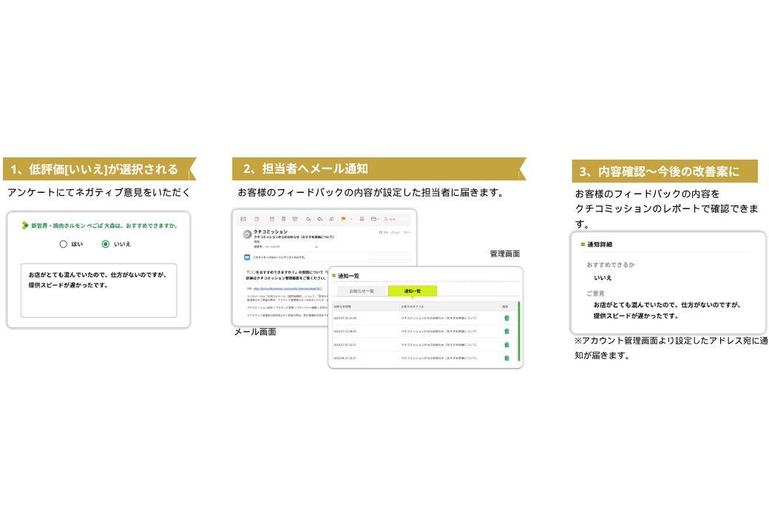
Task: Click the junk mail icon in mail toolbar
Action: tap(295, 219)
